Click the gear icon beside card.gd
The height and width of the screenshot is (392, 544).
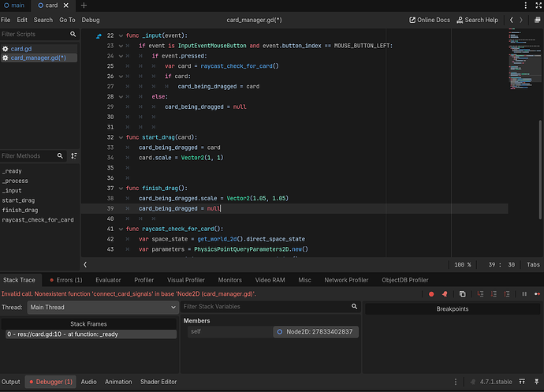(x=6, y=49)
